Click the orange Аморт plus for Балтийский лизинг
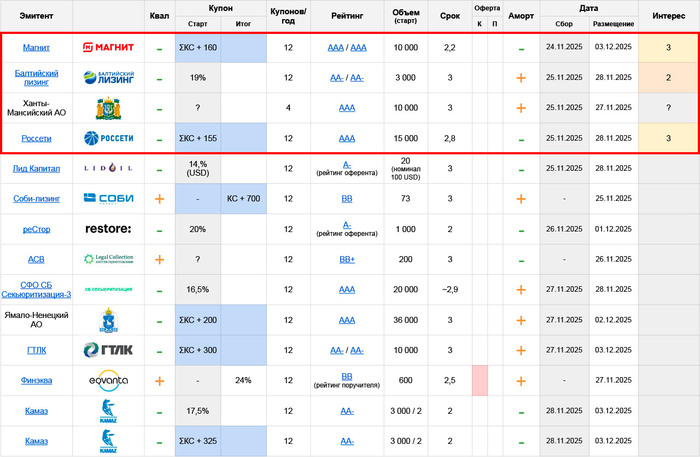Viewport: 700px width, 457px height. pyautogui.click(x=520, y=78)
